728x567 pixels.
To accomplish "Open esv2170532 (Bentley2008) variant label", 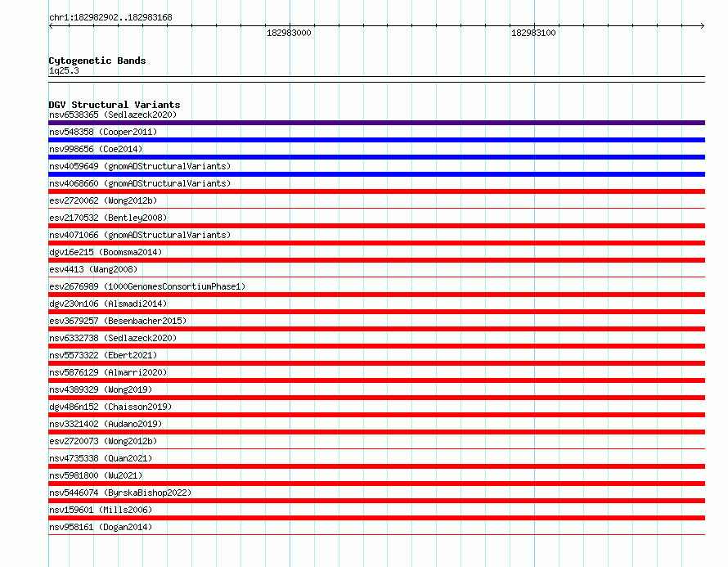I will pyautogui.click(x=108, y=218).
